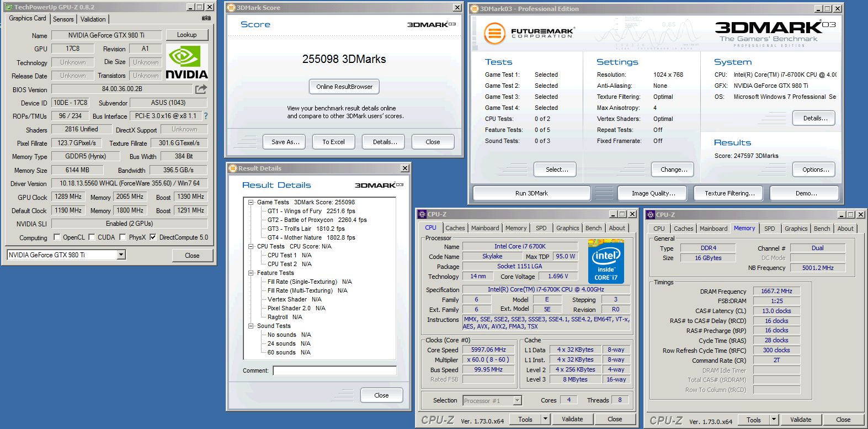Click the DRAM Frequency 1667.2 MHz value

776,291
